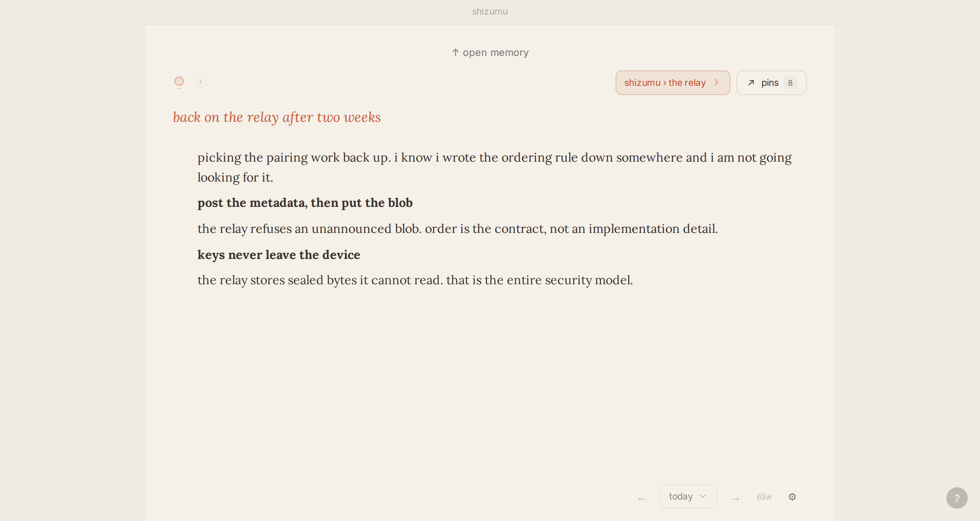
Task: Click the pins count badge 8
Action: point(790,83)
